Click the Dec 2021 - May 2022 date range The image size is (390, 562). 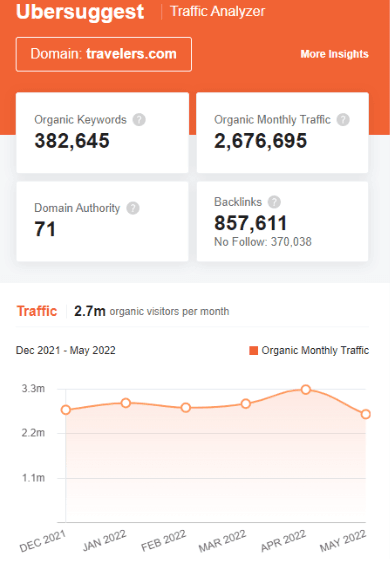click(66, 350)
